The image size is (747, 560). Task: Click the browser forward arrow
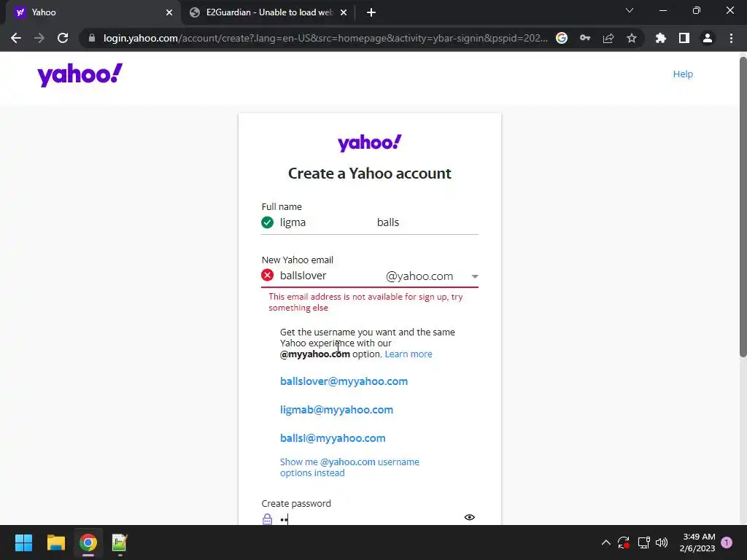click(x=39, y=38)
